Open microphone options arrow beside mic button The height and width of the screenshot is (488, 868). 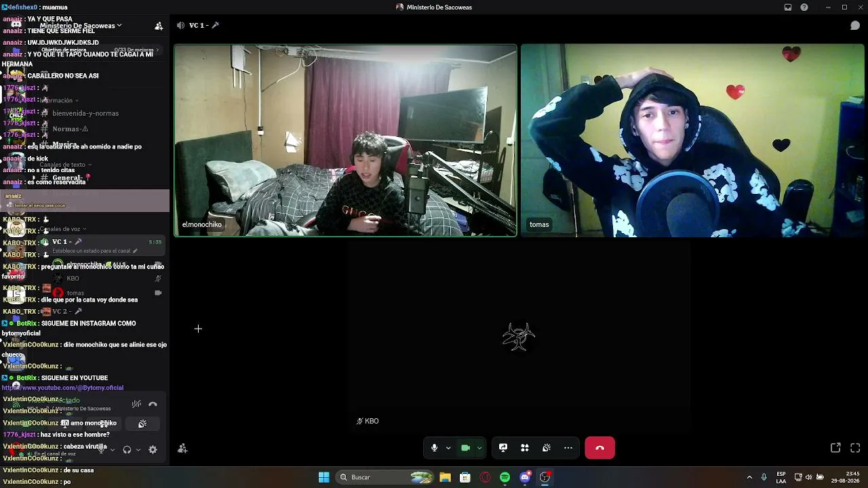448,448
